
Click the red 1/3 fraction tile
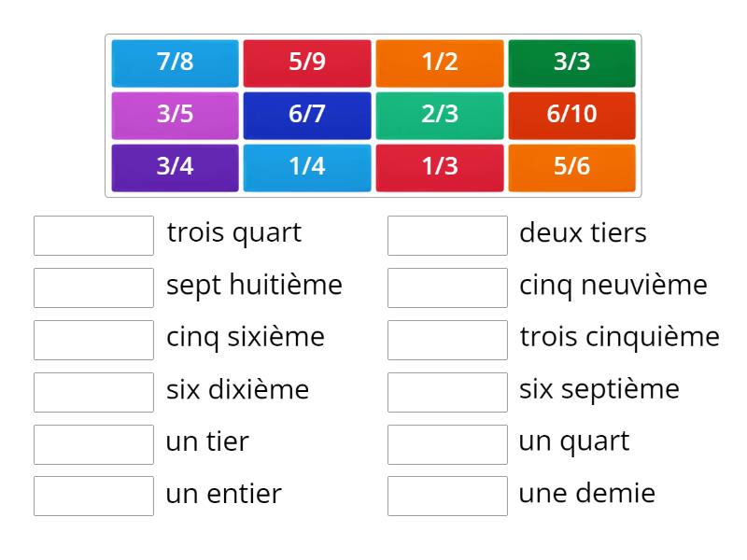(x=440, y=167)
